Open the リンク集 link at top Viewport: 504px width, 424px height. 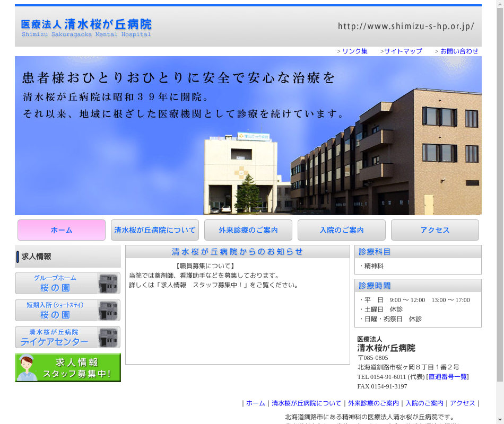pyautogui.click(x=354, y=51)
